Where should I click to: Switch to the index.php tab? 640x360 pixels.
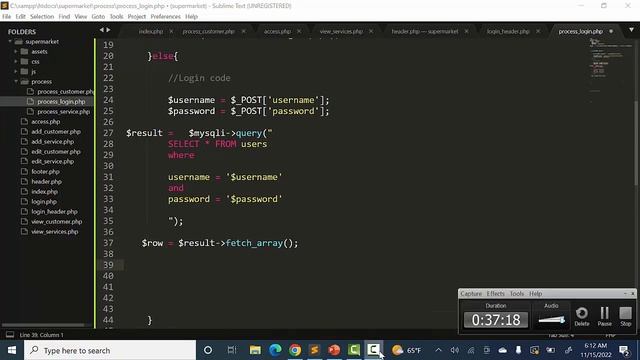click(x=151, y=31)
